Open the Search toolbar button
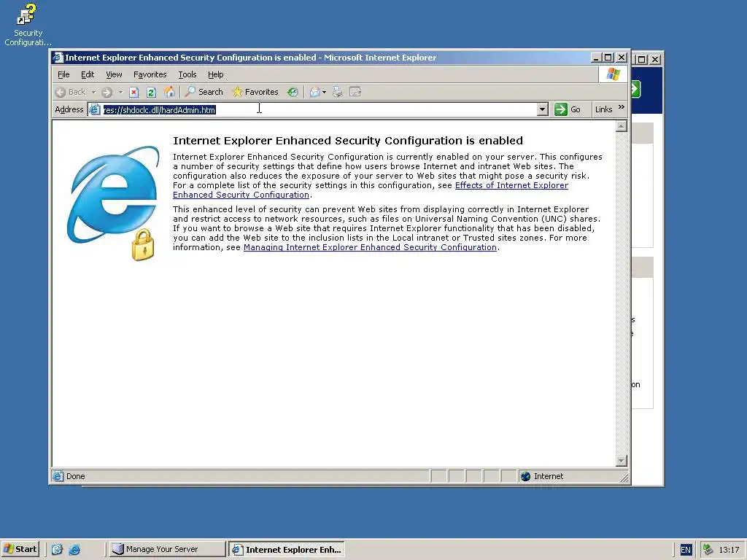The image size is (747, 560). pyautogui.click(x=204, y=92)
